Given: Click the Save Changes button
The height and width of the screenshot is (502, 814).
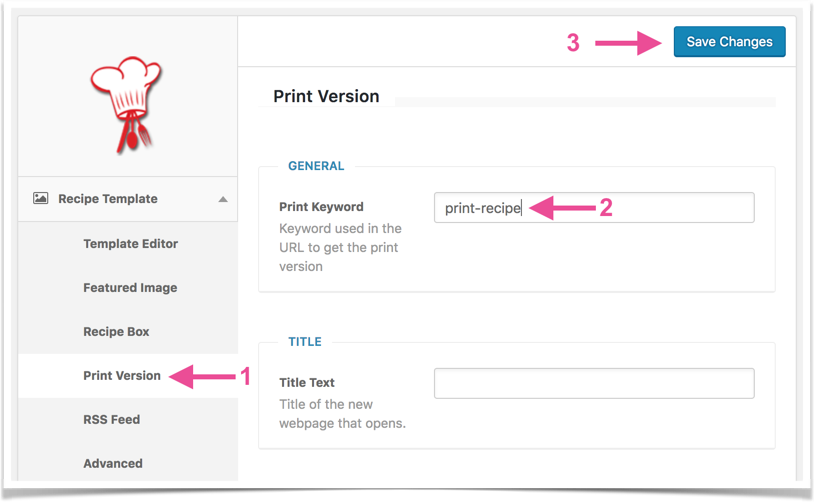Looking at the screenshot, I should click(x=729, y=42).
